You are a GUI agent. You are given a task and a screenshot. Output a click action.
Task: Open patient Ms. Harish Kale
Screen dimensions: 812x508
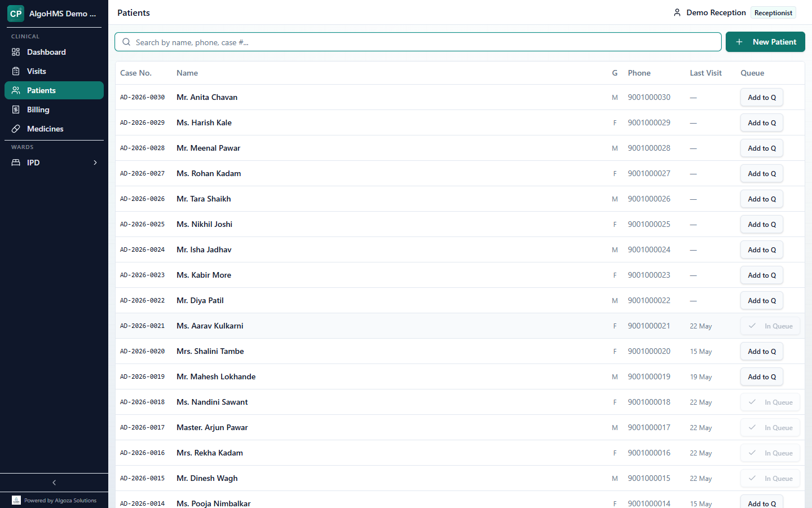(204, 122)
